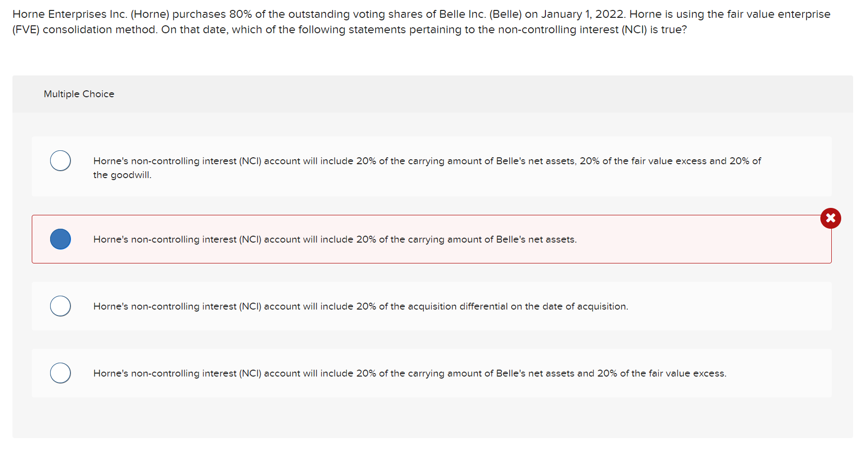This screenshot has width=868, height=451.
Task: Click the blank gap between the question and the 'Multiple Choice' panel
Action: click(432, 56)
